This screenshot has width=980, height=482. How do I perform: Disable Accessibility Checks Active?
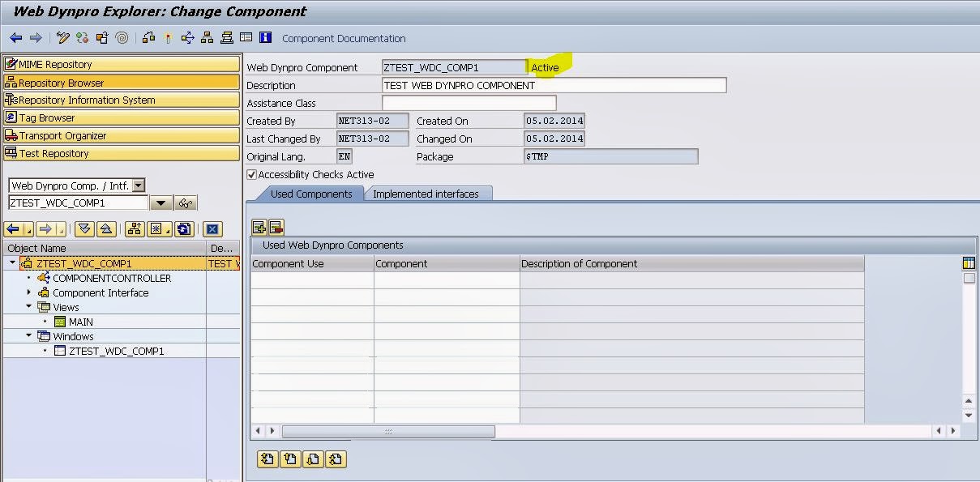pos(252,174)
